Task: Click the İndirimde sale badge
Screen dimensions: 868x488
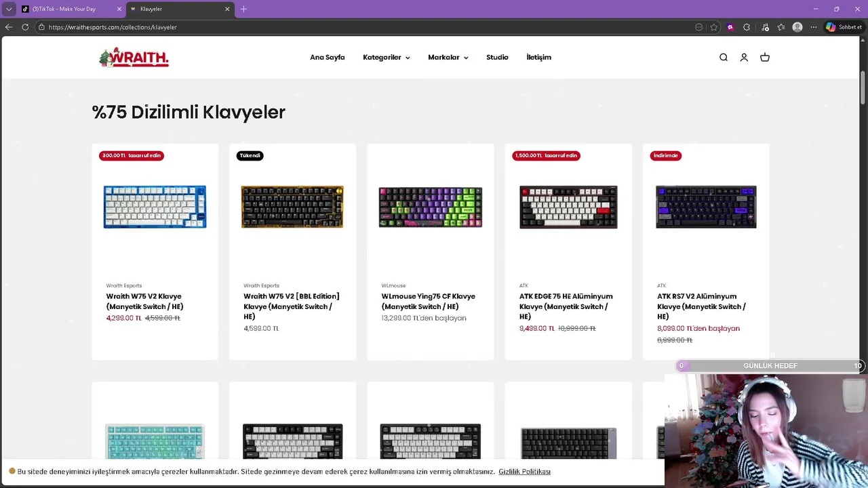Action: click(665, 155)
